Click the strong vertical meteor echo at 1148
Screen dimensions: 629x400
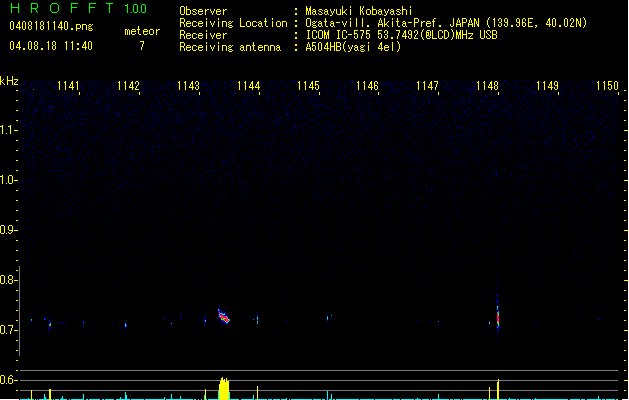tap(498, 317)
